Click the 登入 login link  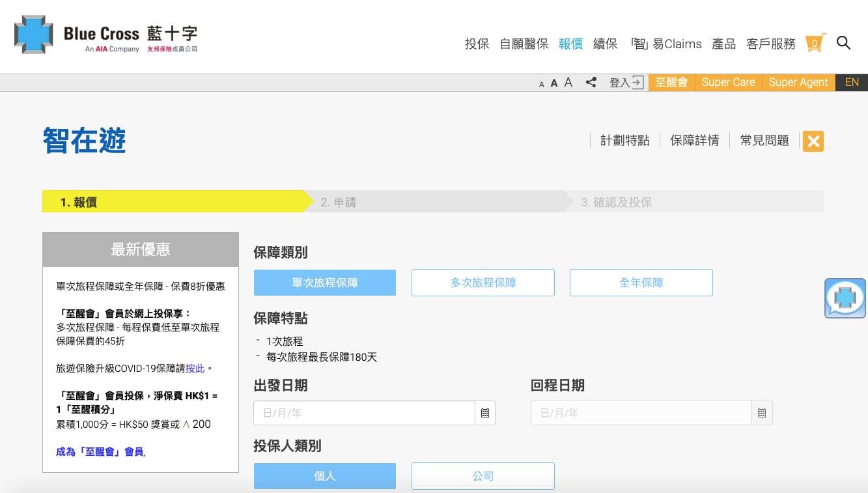click(626, 83)
